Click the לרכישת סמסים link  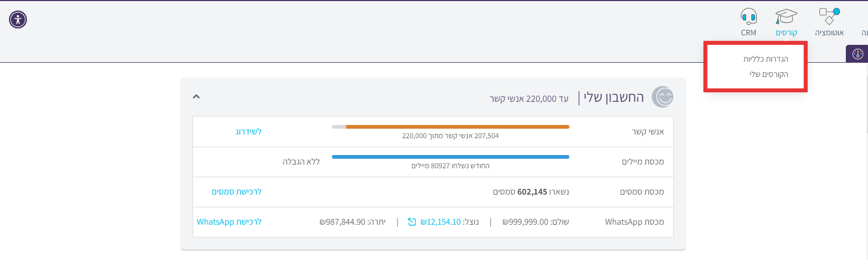[x=236, y=192]
